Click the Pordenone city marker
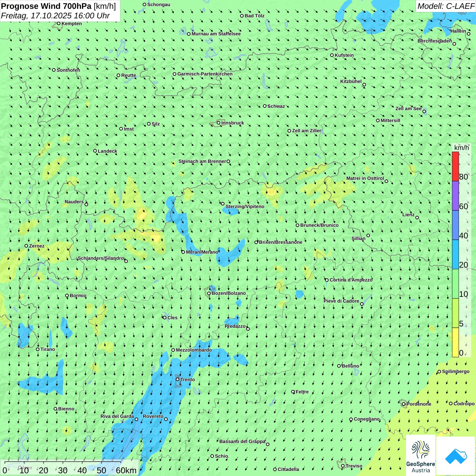 [404, 404]
